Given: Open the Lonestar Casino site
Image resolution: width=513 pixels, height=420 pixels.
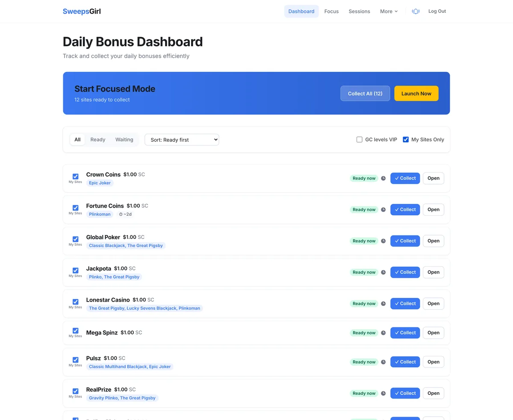Looking at the screenshot, I should coord(433,304).
